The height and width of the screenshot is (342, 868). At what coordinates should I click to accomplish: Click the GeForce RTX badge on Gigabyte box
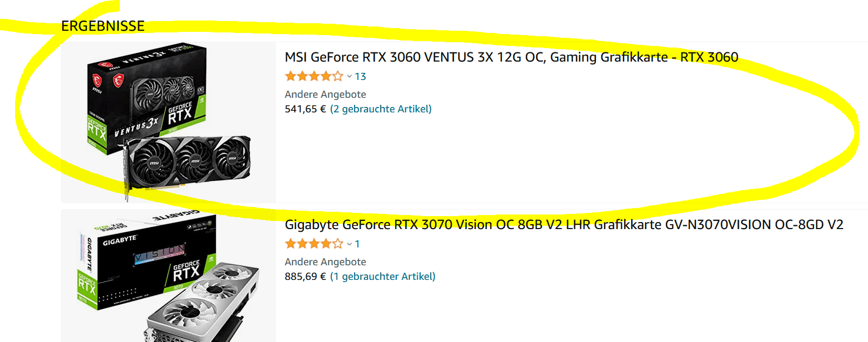tap(186, 271)
